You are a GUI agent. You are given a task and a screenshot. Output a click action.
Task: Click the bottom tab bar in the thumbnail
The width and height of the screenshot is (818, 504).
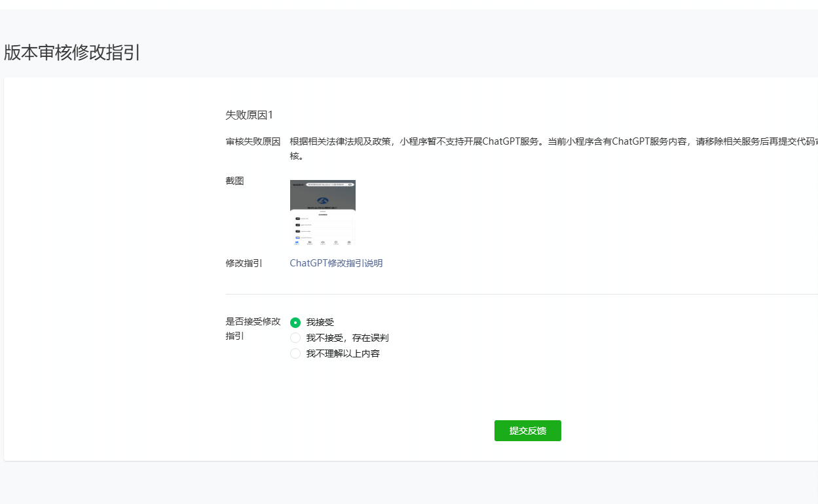[323, 242]
